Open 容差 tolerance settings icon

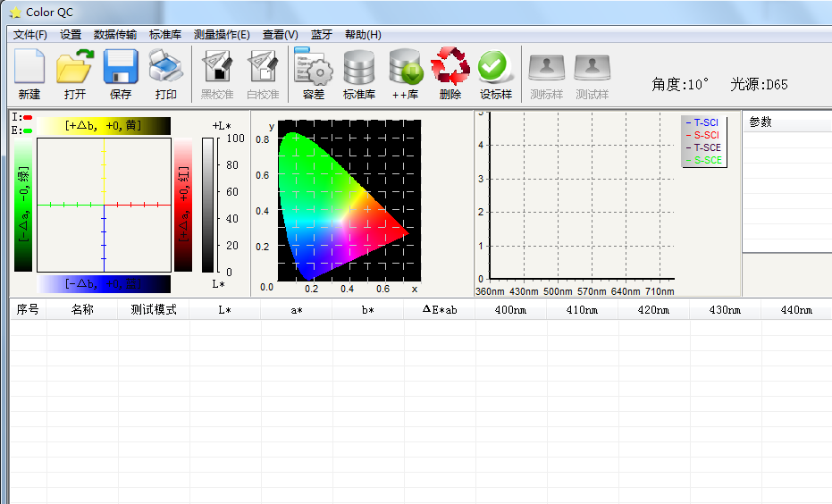click(314, 73)
